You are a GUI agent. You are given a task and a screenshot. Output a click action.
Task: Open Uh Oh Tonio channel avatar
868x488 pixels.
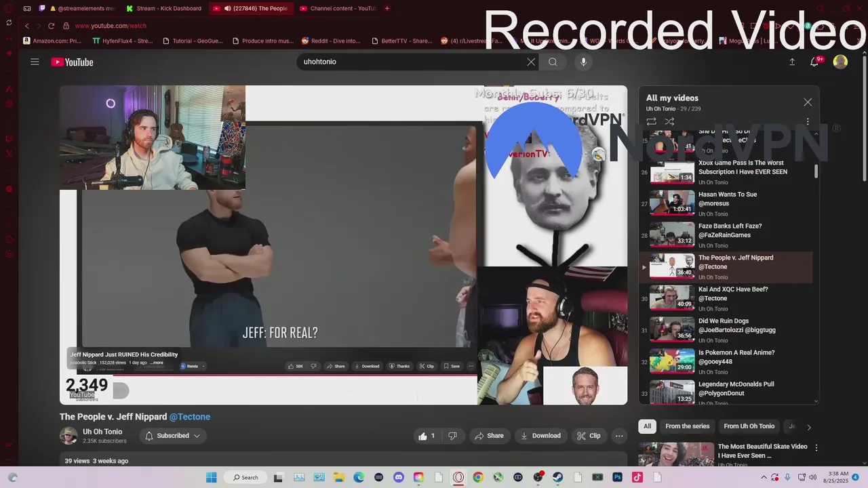68,436
